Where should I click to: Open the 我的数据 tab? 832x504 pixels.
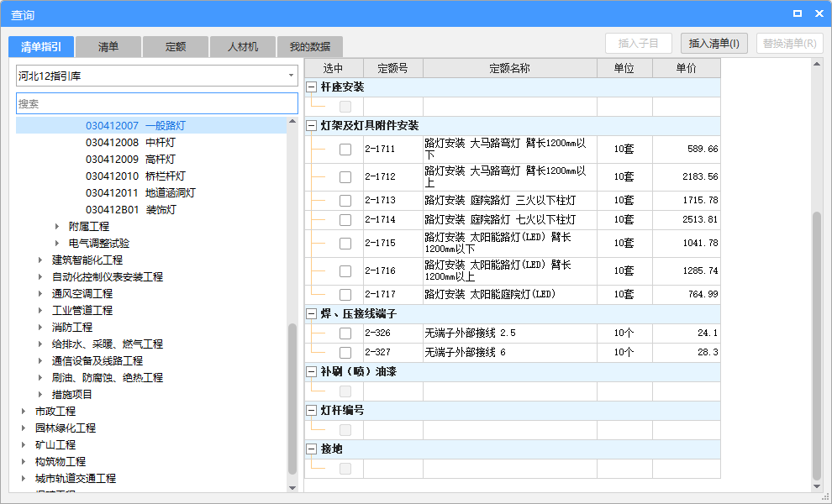(x=310, y=47)
